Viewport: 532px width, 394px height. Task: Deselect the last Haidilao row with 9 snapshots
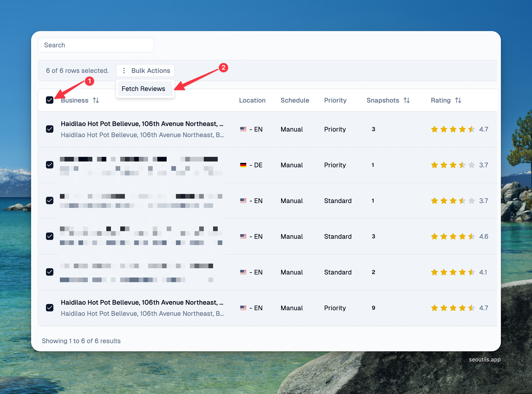50,308
